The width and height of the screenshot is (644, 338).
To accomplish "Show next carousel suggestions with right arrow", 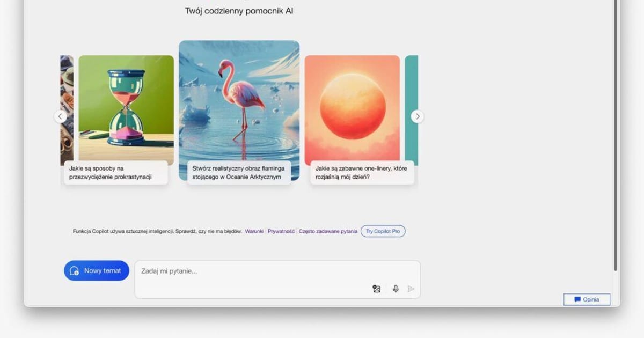I will (x=417, y=116).
